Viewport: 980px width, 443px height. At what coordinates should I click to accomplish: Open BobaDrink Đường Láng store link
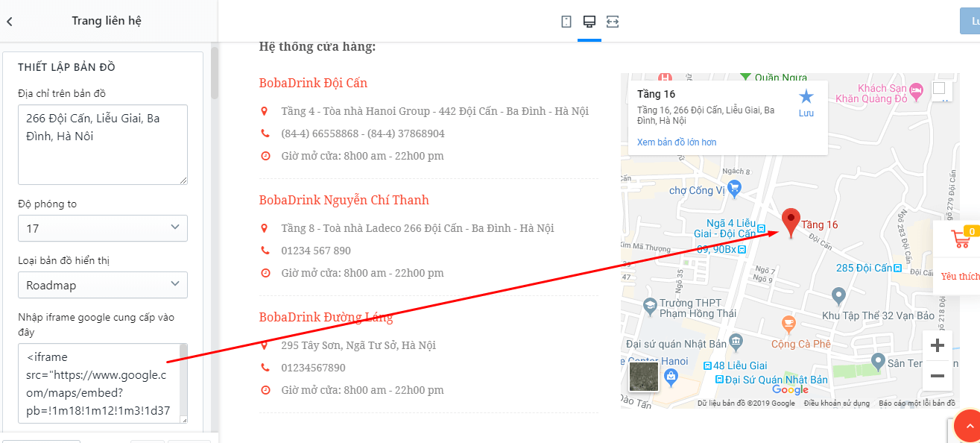(x=326, y=317)
